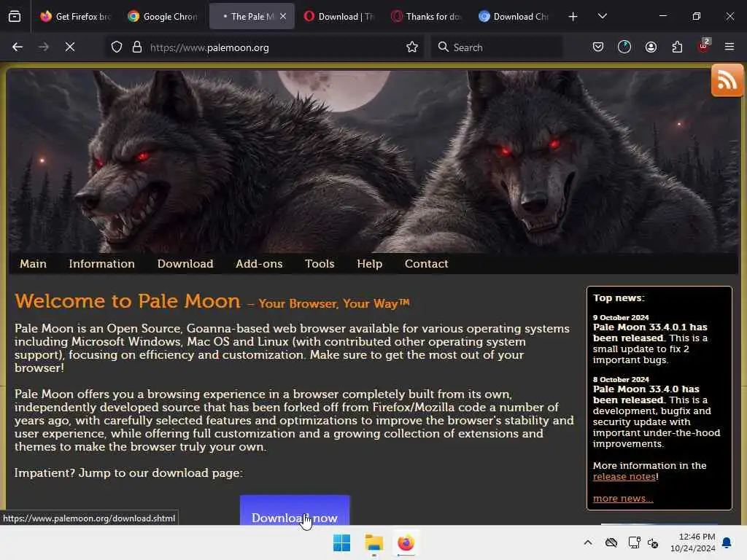
Task: Show hidden system tray icons
Action: click(588, 542)
